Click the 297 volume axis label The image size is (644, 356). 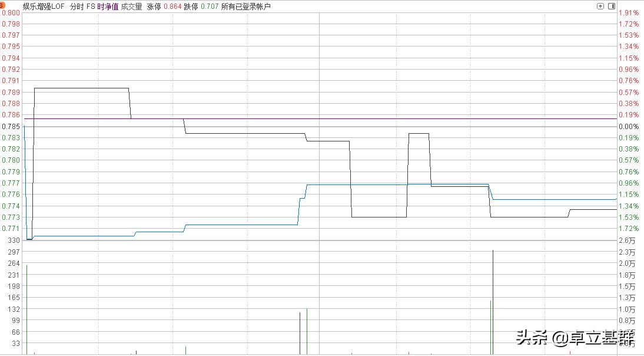tap(14, 252)
